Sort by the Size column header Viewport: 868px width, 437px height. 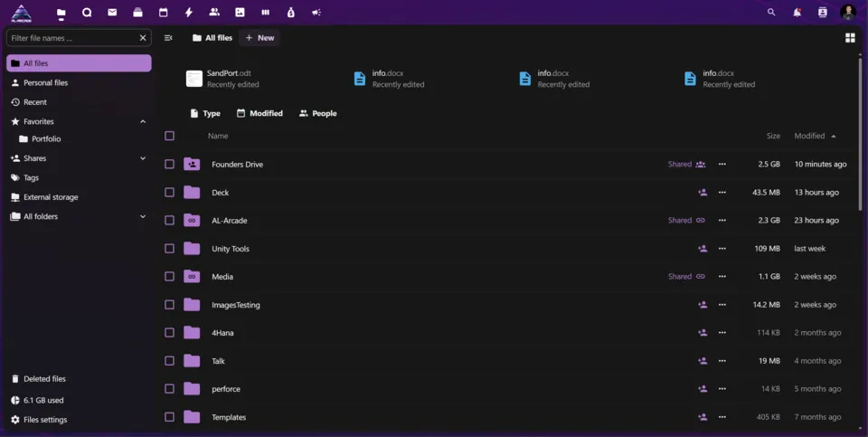pos(773,136)
